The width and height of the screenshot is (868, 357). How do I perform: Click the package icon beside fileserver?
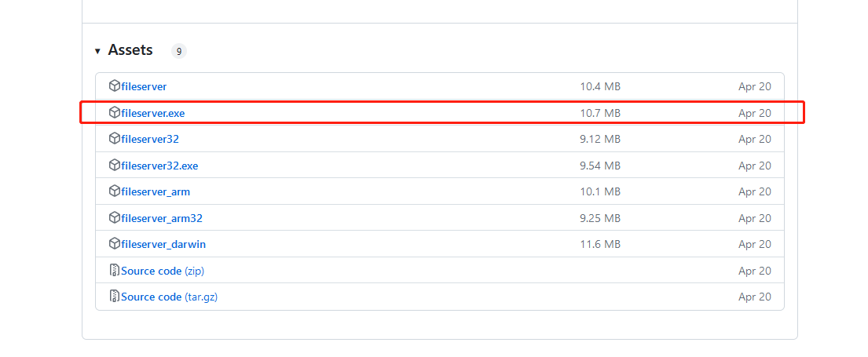[115, 86]
